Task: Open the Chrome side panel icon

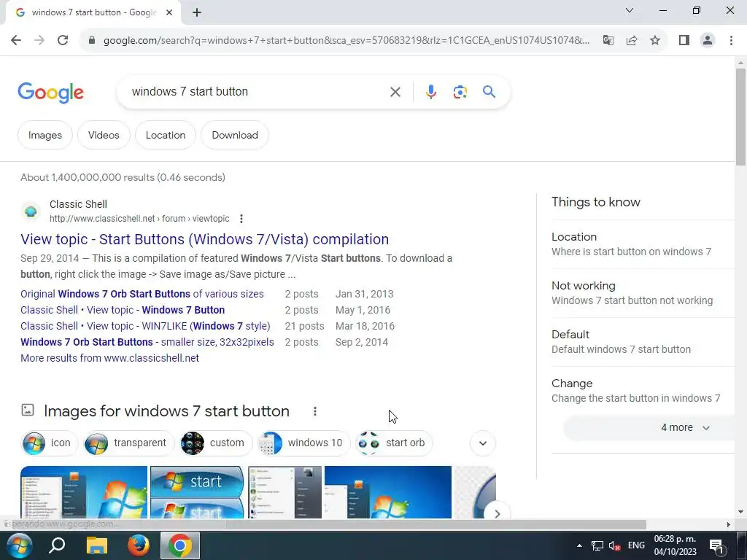Action: [x=684, y=40]
